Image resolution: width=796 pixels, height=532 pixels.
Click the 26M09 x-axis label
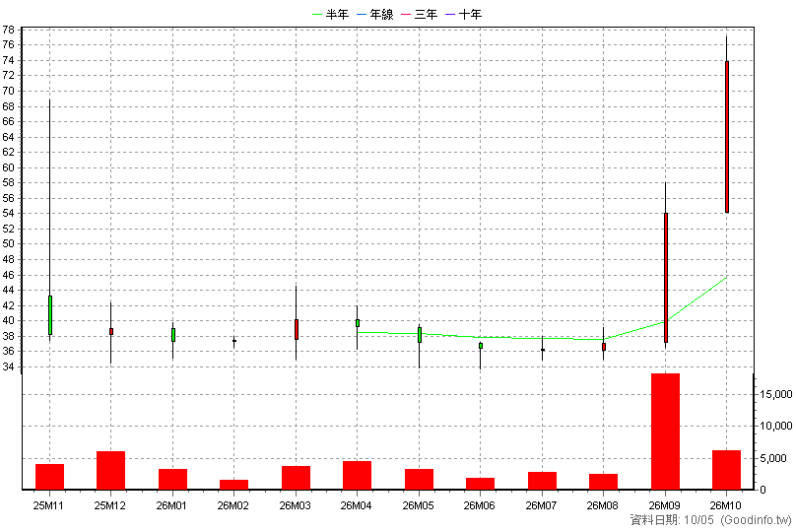point(664,505)
